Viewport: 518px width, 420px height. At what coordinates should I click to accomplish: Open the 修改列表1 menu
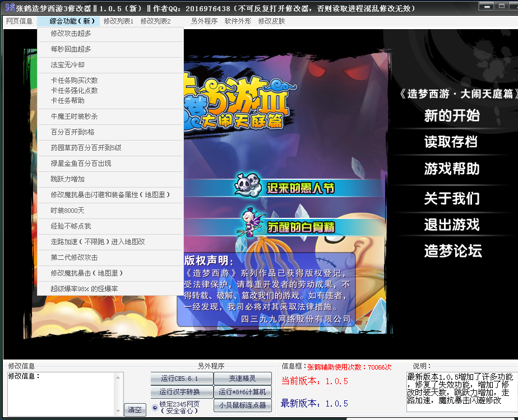(118, 21)
